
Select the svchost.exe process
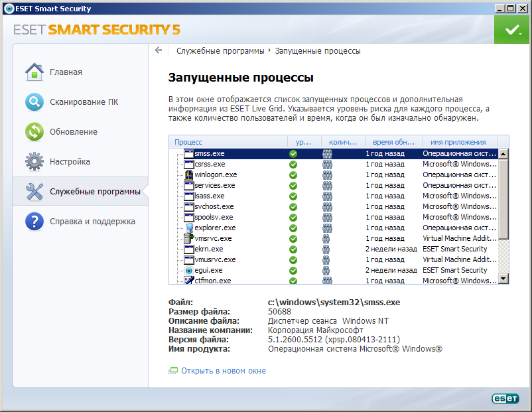(x=334, y=207)
